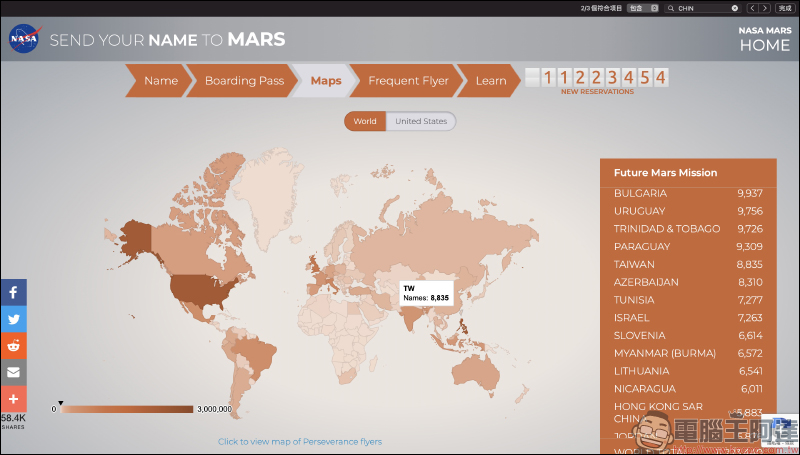Image resolution: width=800 pixels, height=455 pixels.
Task: Share on Facebook from side bar
Action: (13, 292)
